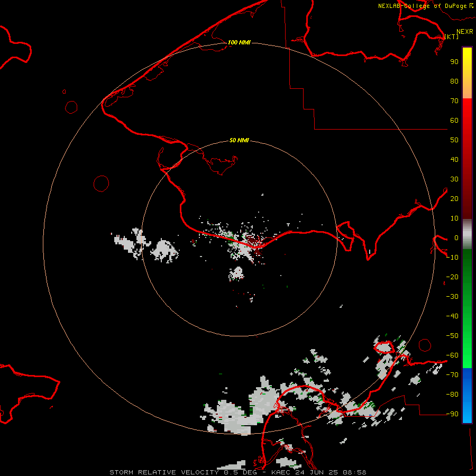The image size is (476, 476).
Task: Click the -10 value on the velocity scale
Action: coord(452,258)
